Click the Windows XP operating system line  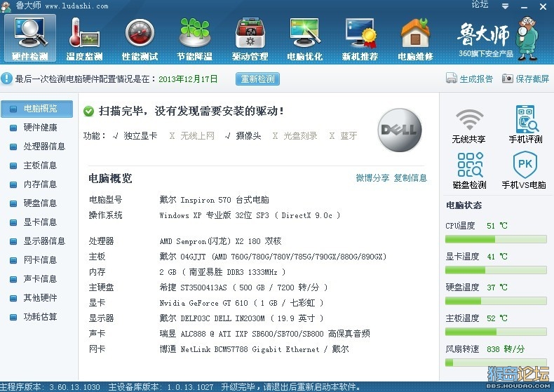pyautogui.click(x=250, y=215)
